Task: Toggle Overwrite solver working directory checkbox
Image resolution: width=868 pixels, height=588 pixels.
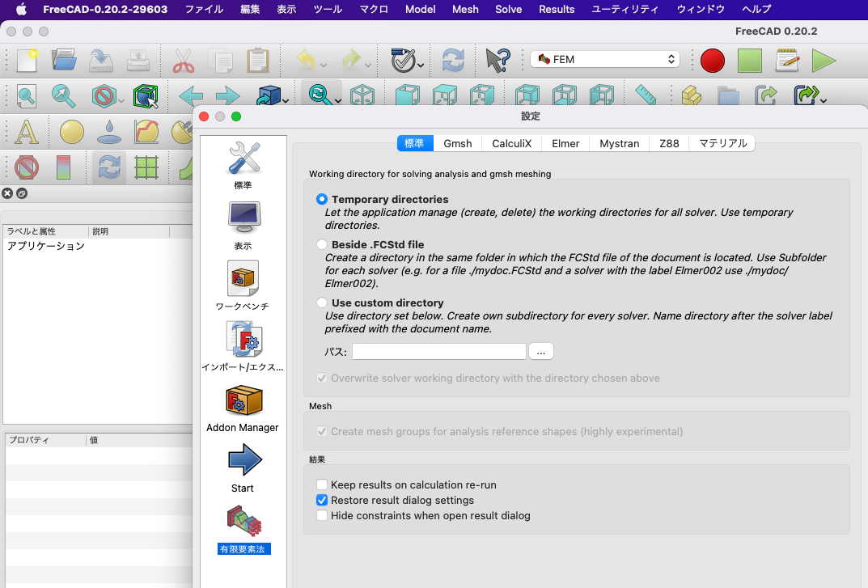Action: 322,379
